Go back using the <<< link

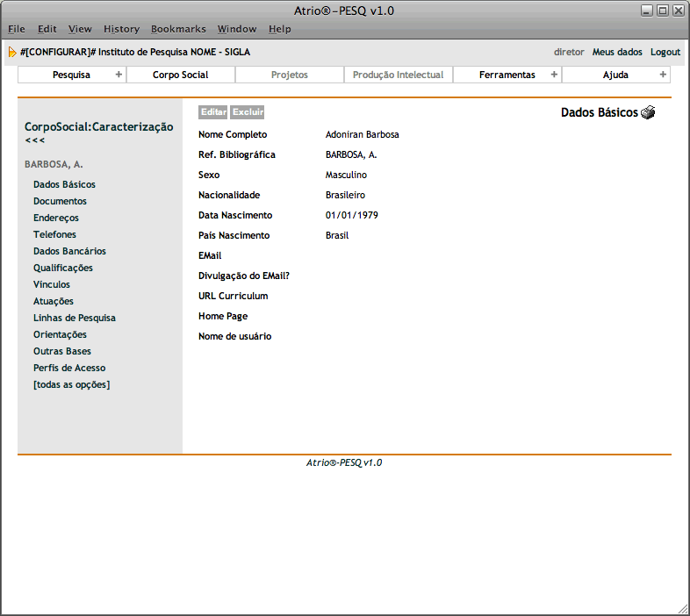(x=34, y=140)
